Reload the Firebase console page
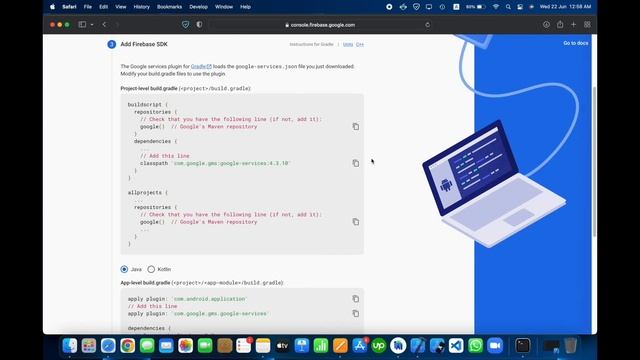The width and height of the screenshot is (640, 360). point(427,25)
